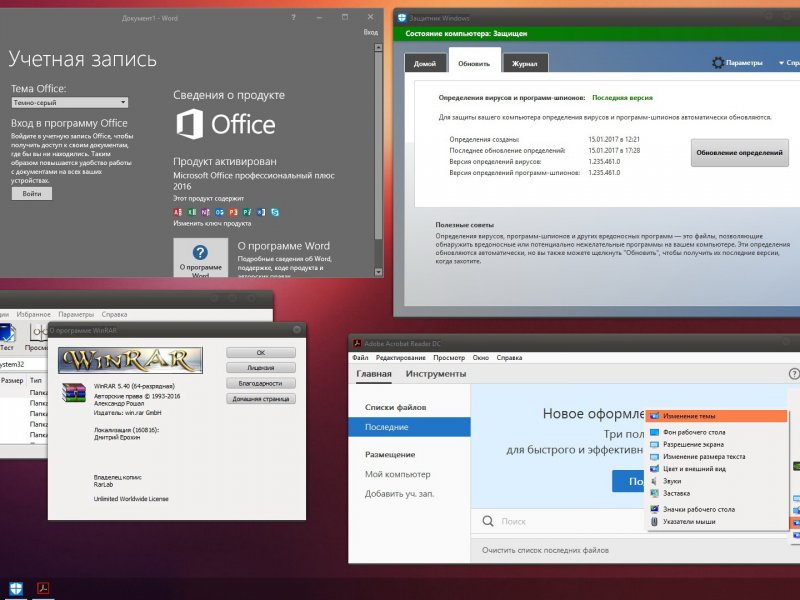Choose Значки рабочего стола in the context menu
This screenshot has width=800, height=600.
[717, 509]
